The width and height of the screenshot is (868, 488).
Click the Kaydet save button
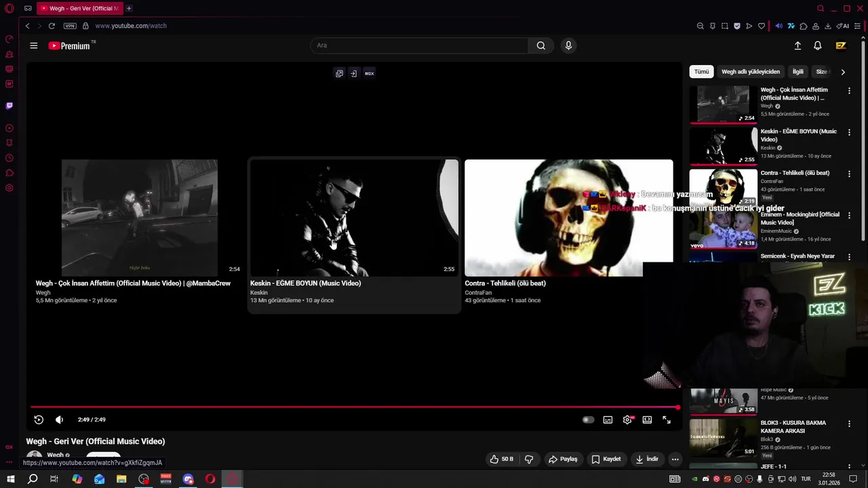click(x=606, y=459)
